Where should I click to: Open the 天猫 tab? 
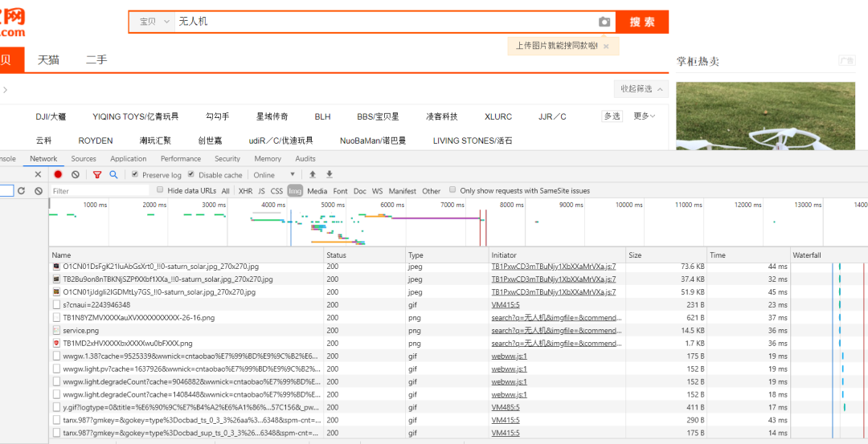(x=48, y=59)
